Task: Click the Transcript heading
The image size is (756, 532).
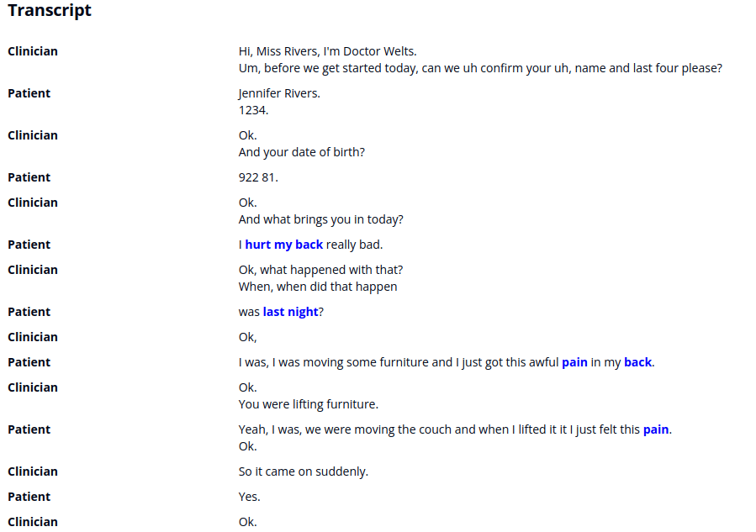Action: [50, 11]
